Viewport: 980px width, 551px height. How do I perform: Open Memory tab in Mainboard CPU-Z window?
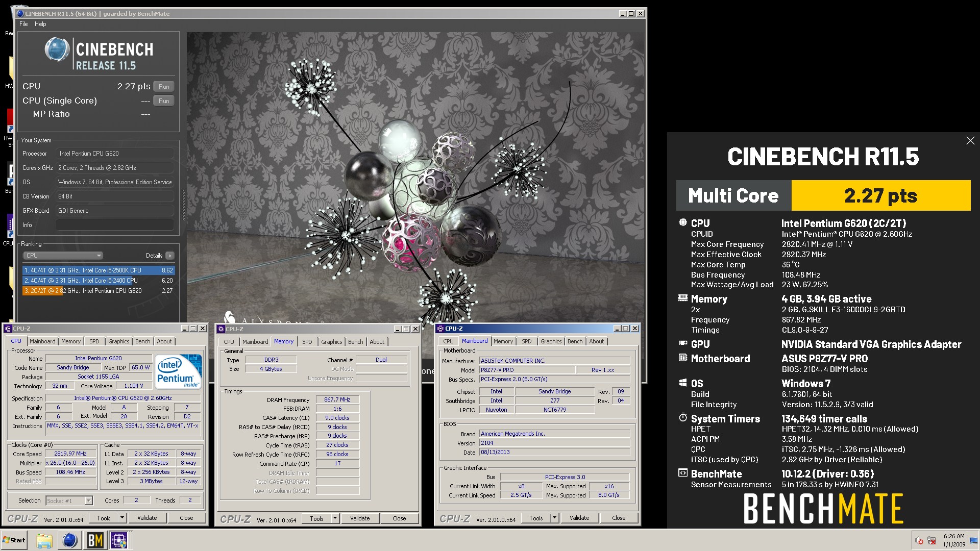503,341
